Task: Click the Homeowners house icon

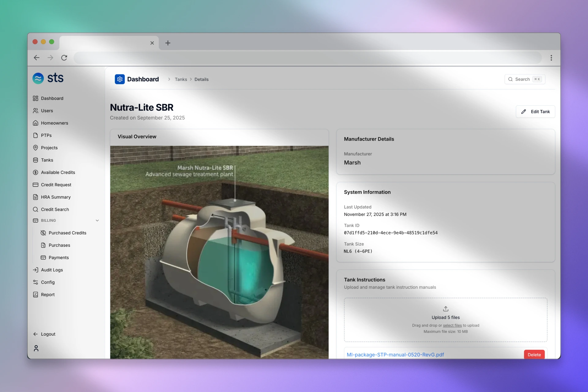Action: (x=36, y=123)
